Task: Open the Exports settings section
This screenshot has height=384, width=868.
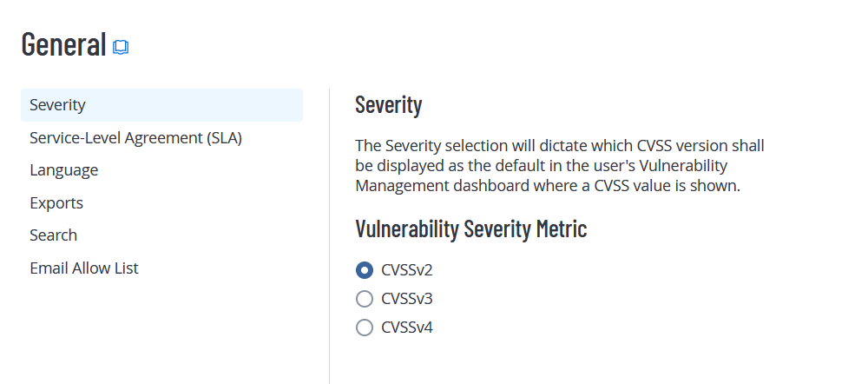Action: coord(56,202)
